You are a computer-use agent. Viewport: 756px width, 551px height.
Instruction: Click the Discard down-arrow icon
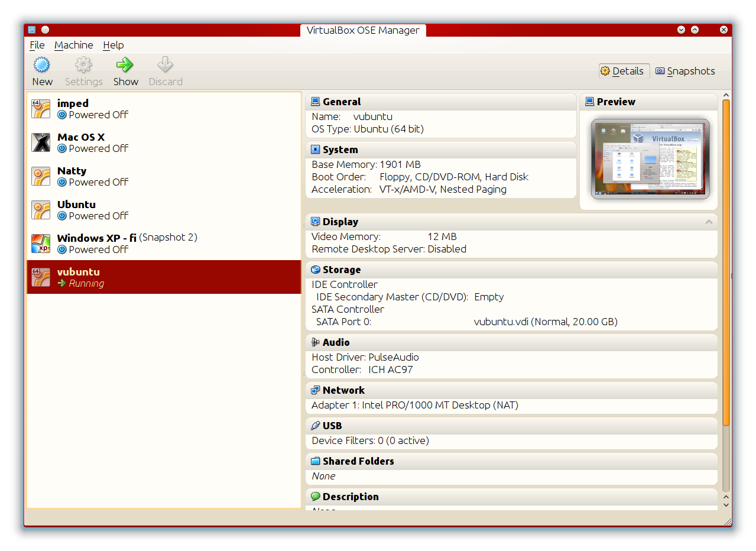(165, 64)
